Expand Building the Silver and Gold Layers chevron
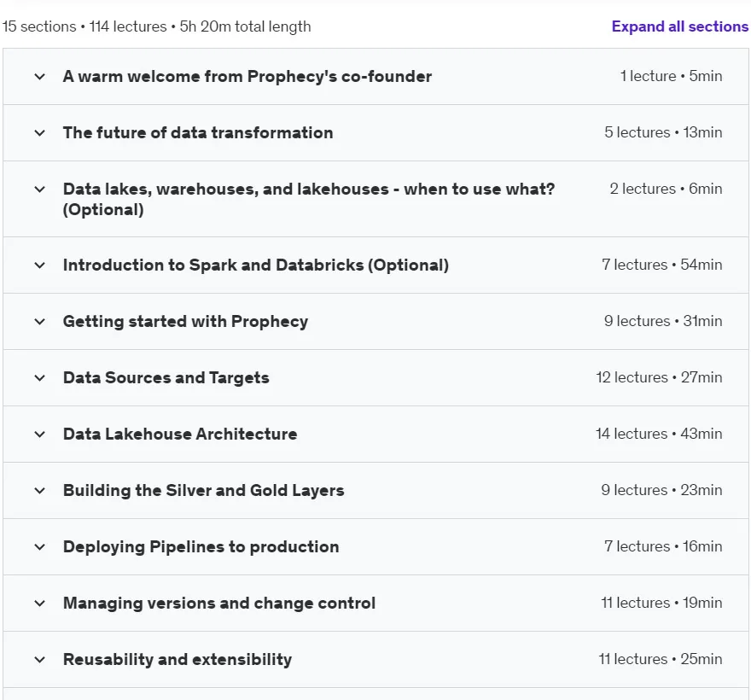Screen dimensions: 751x700 (40, 491)
